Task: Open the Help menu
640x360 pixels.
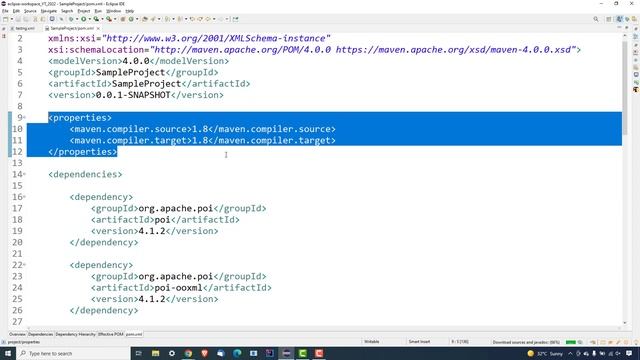Action: point(130,11)
